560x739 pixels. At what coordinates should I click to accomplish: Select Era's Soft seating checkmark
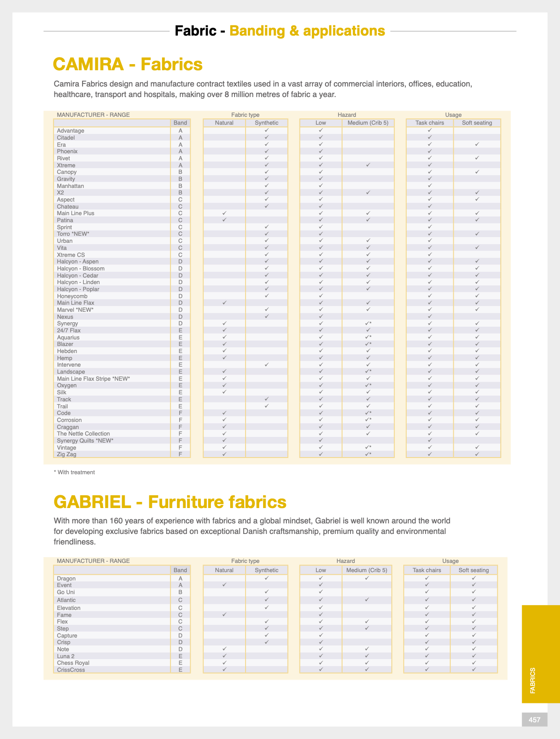coord(477,144)
